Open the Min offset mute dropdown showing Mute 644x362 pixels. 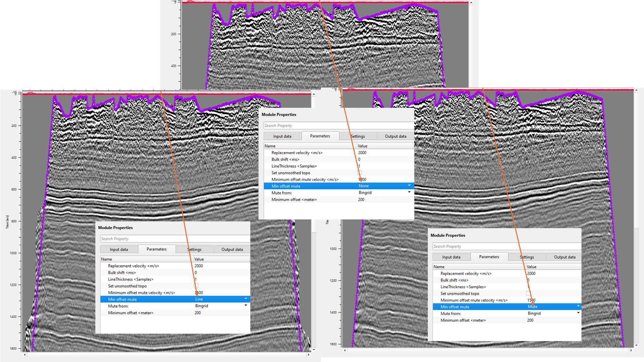point(578,307)
